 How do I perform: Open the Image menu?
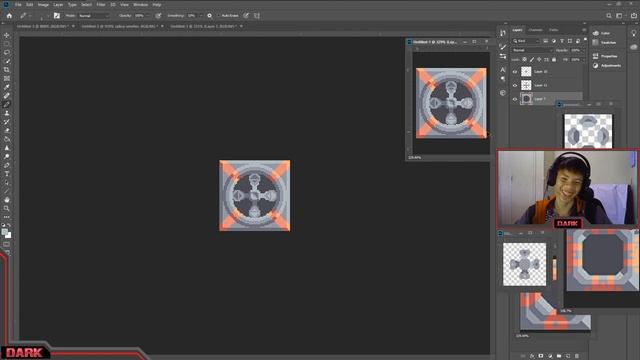(x=43, y=4)
